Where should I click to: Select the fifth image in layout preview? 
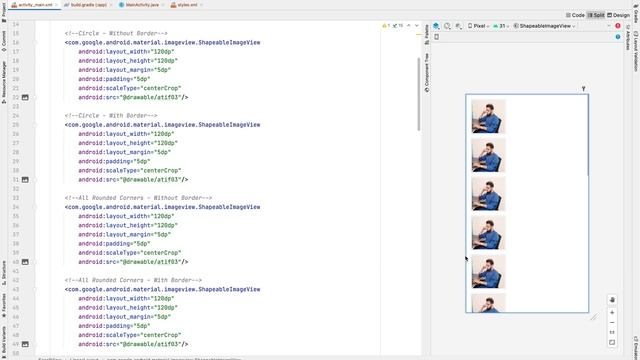pos(488,272)
